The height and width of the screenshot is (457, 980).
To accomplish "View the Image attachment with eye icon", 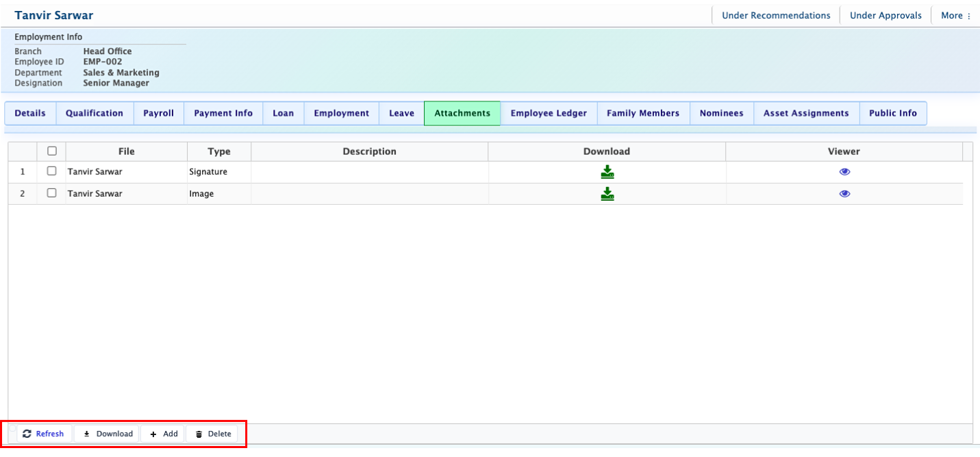I will (x=844, y=194).
